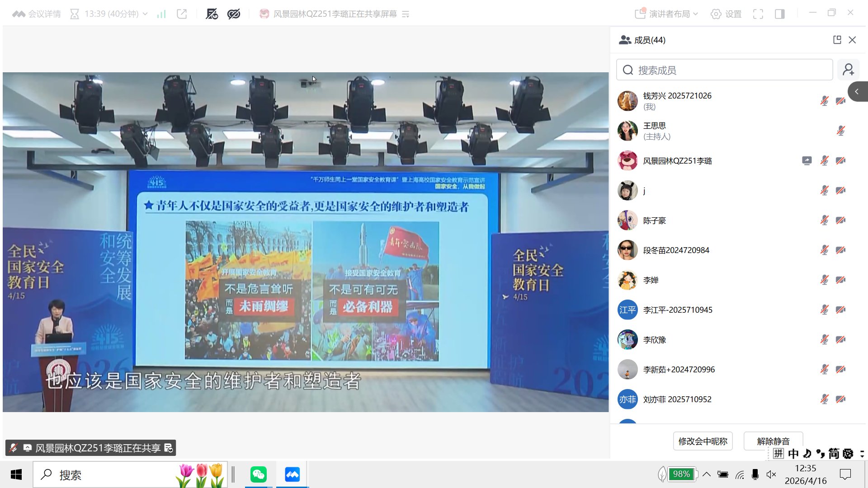The width and height of the screenshot is (868, 488).
Task: Enter fullscreen mode
Action: 758,14
